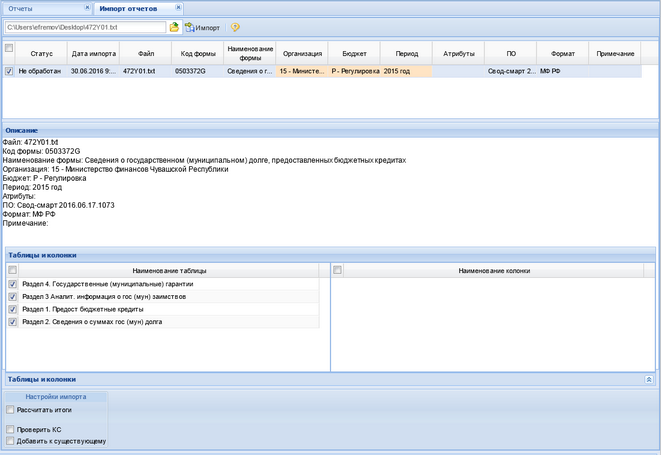Toggle select-all checkbox in Наименование таблицы header

[x=12, y=270]
